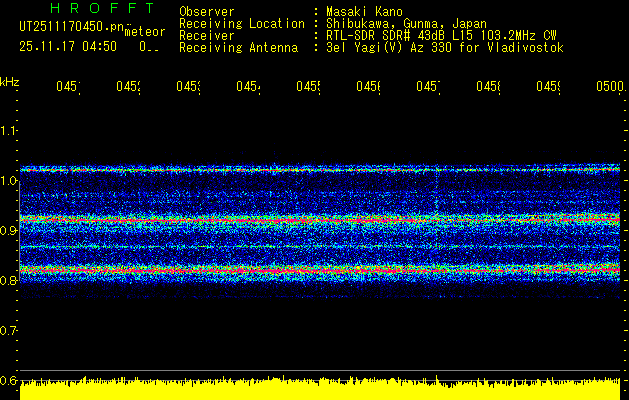Click the 1.1 kHz axis label
The width and height of the screenshot is (629, 400).
coord(9,131)
